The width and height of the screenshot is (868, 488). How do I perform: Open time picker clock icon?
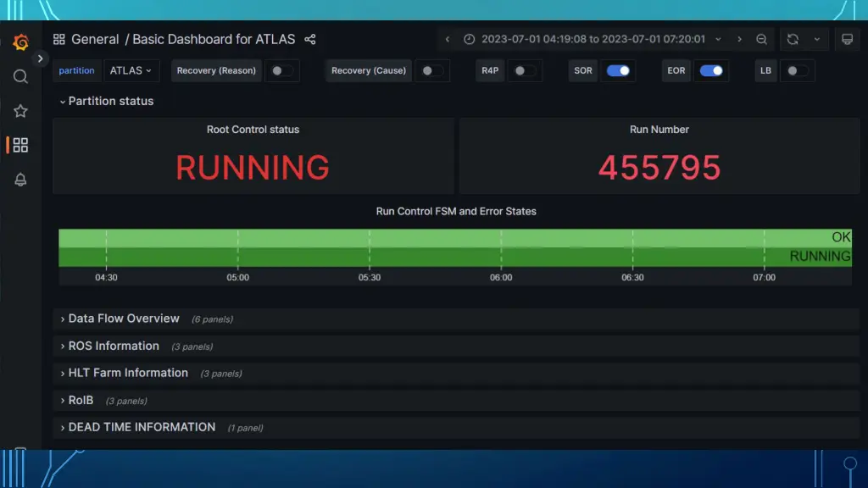469,39
